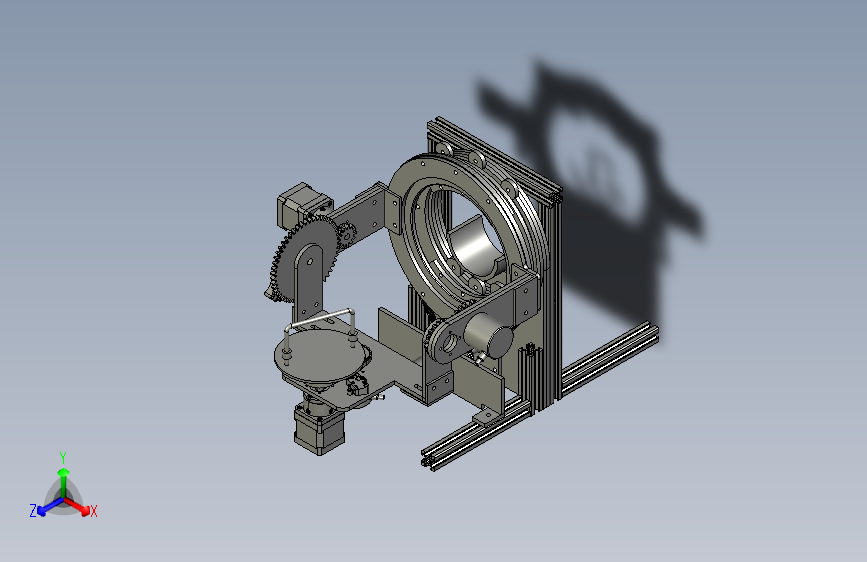Select the stepper motor beneath the round turntable
Viewport: 867px width, 562px height.
pos(319,429)
